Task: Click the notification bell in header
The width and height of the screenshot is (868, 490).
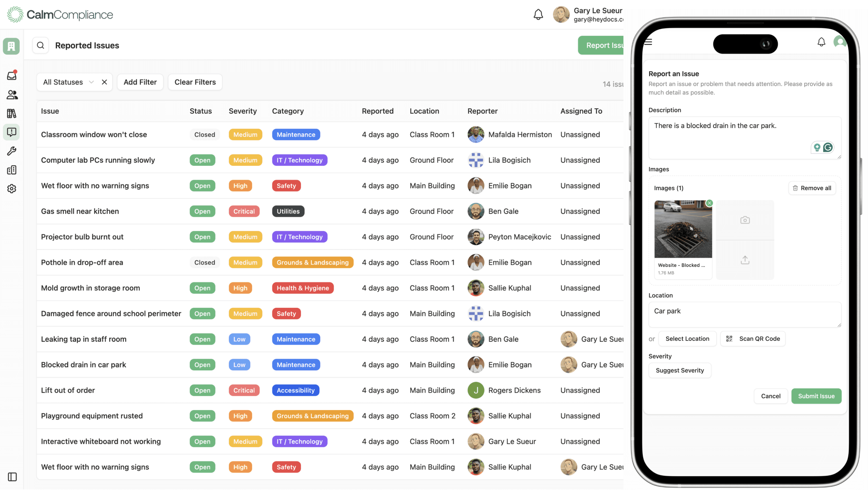Action: click(538, 15)
